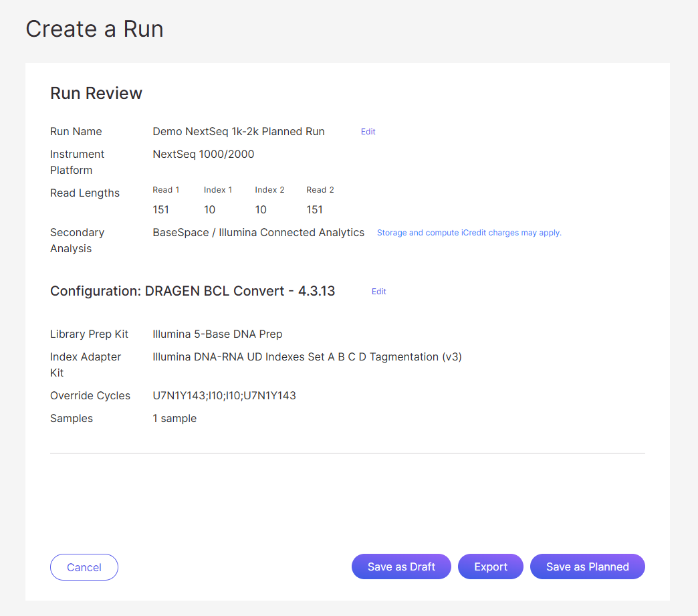This screenshot has width=698, height=616.
Task: Click Edit link beside the Run Name
Action: [368, 132]
